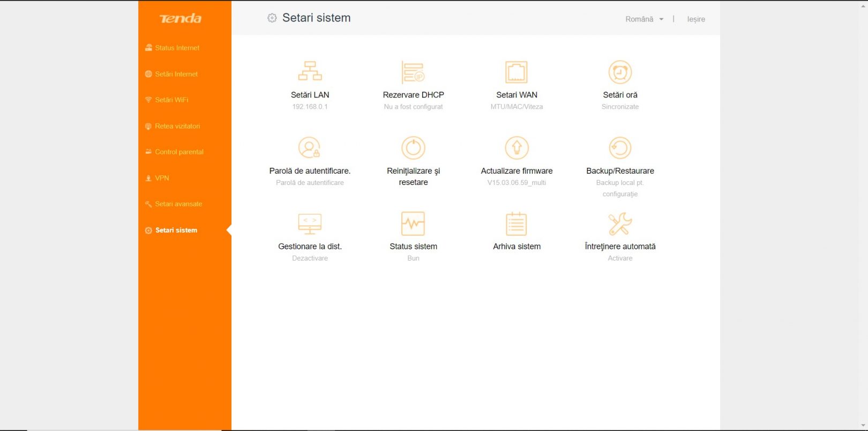Click the Sincronizate status text
868x431 pixels.
[x=620, y=107]
